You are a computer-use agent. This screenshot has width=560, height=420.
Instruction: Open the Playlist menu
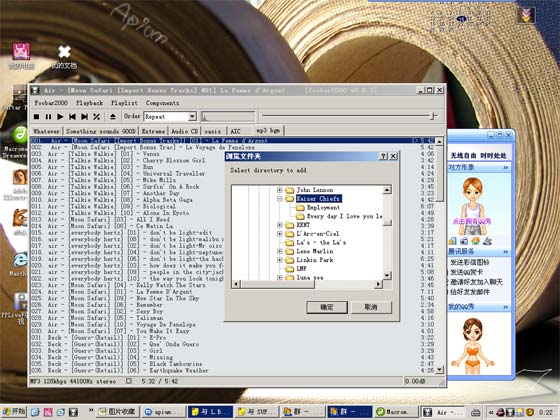click(124, 103)
